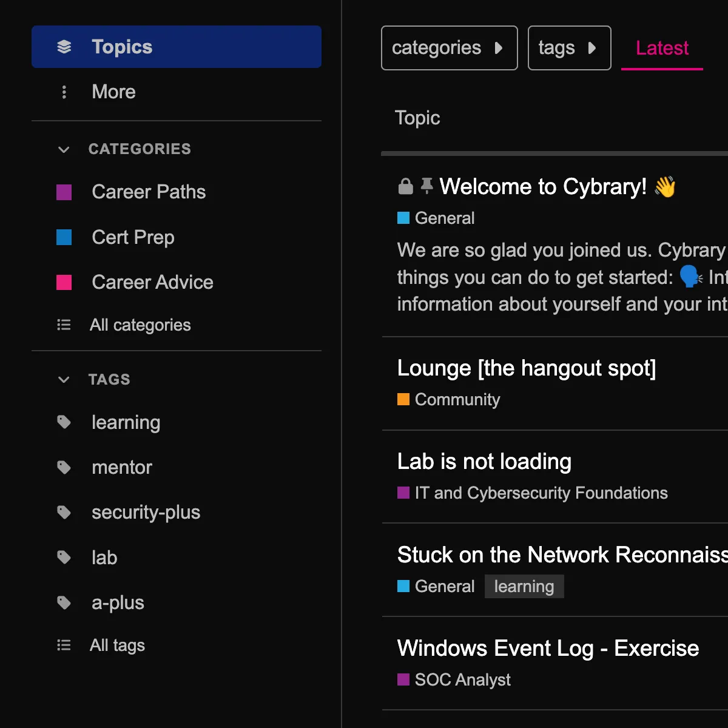Image resolution: width=728 pixels, height=728 pixels.
Task: Collapse the CATEGORIES section chevron
Action: [x=64, y=149]
